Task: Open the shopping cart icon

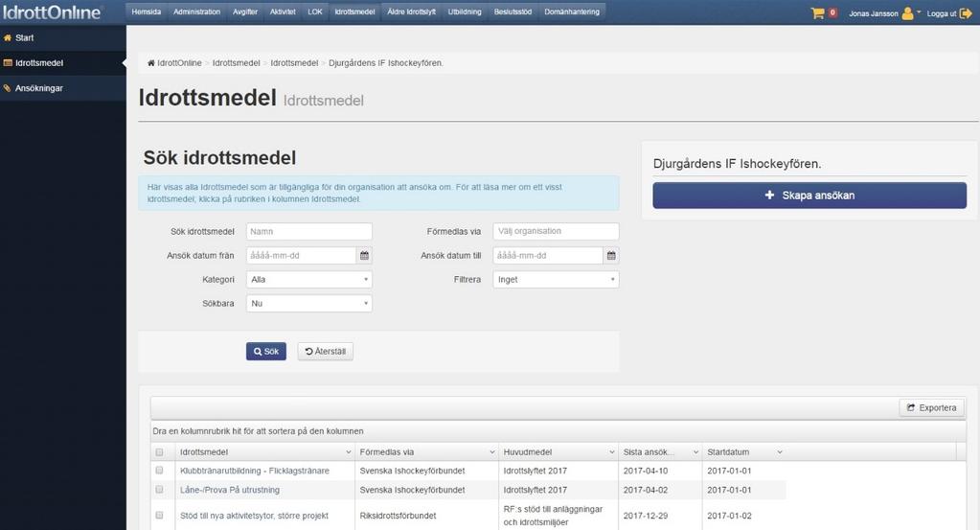Action: (817, 13)
